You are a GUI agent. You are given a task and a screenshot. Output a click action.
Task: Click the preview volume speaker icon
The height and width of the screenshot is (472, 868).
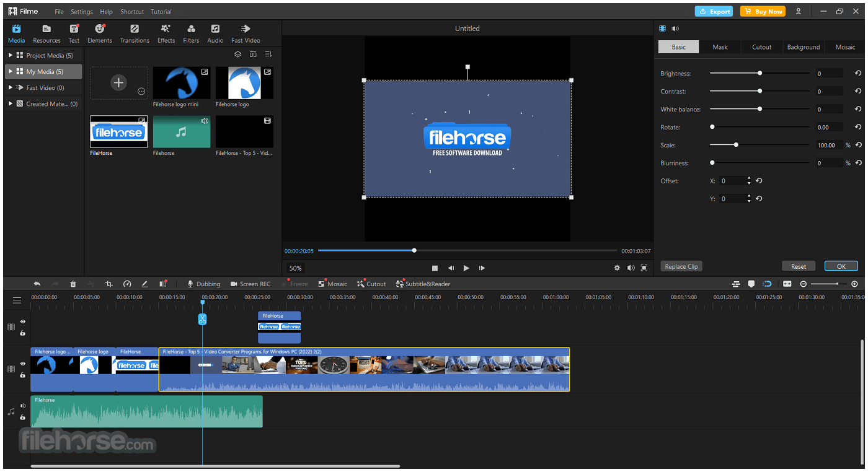(631, 268)
